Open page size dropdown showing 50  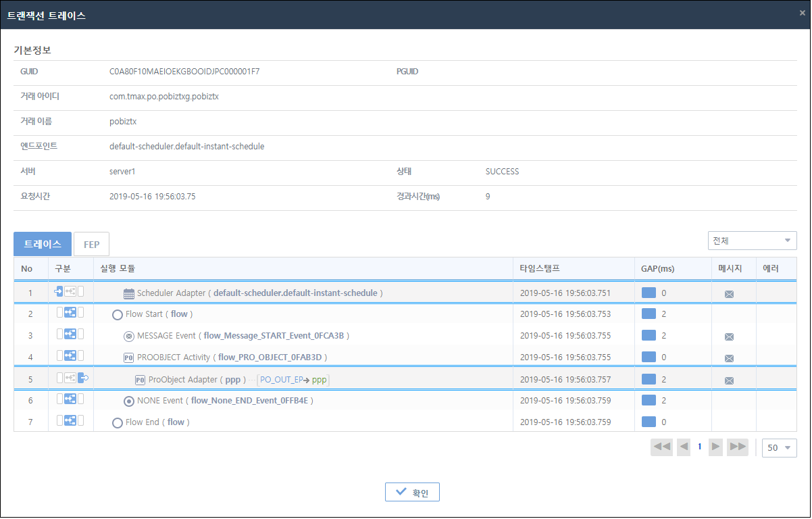tap(780, 447)
